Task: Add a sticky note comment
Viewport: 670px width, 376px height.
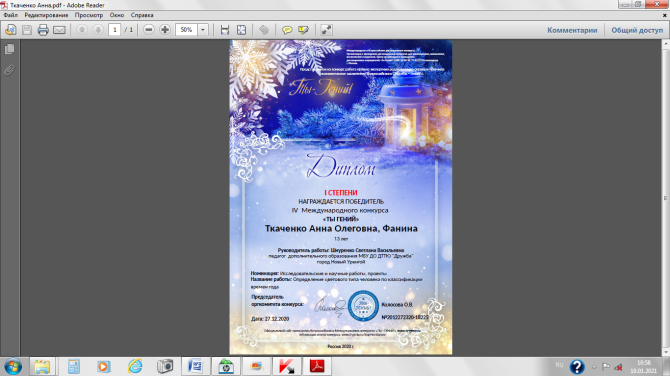Action: click(x=287, y=30)
